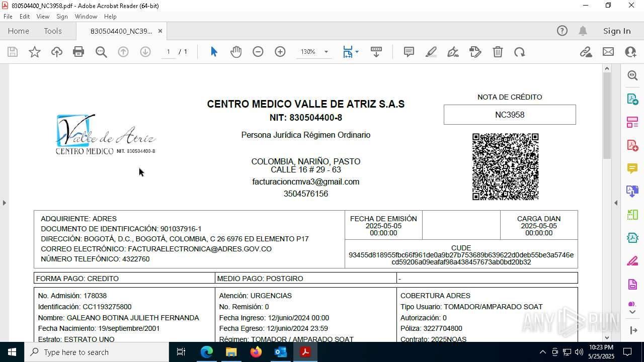Screen dimensions: 644x362
Task: Choose the arrow selection tool
Action: click(x=214, y=52)
